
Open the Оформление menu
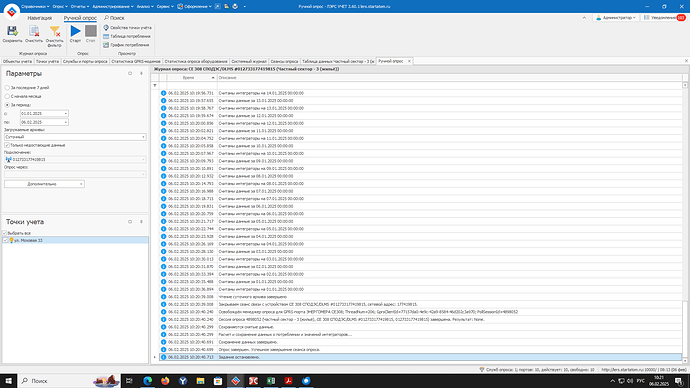pyautogui.click(x=194, y=7)
